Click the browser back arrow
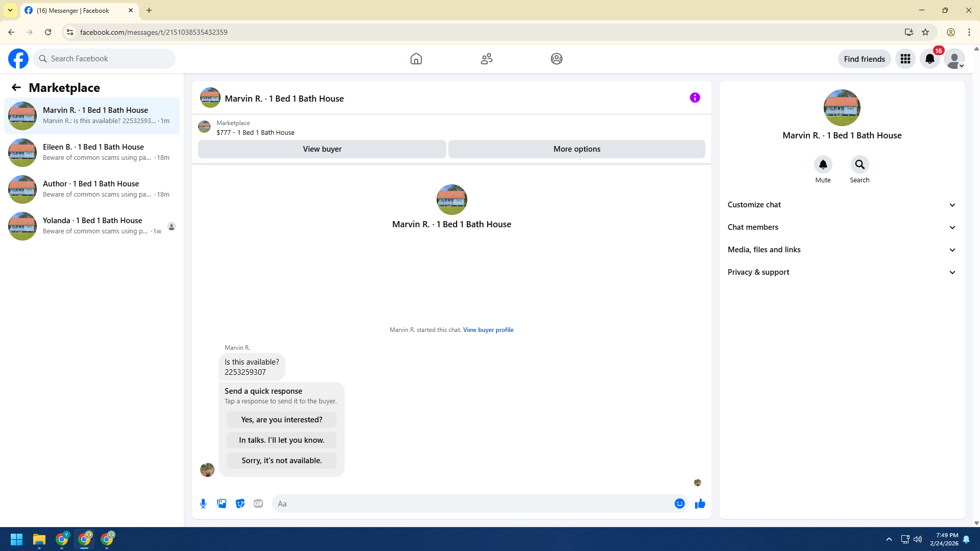Viewport: 980px width, 551px height. click(x=11, y=32)
